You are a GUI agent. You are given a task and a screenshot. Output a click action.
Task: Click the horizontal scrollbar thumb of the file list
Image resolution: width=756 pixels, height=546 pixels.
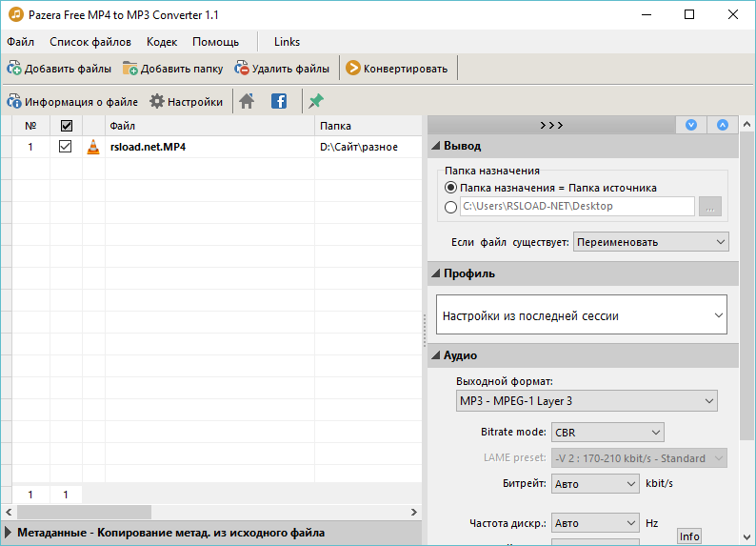[85, 513]
